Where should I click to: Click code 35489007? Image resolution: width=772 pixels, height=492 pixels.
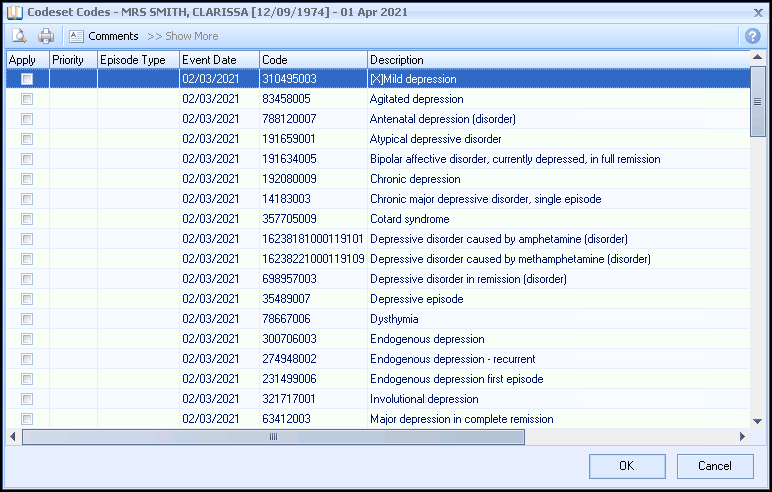(286, 299)
